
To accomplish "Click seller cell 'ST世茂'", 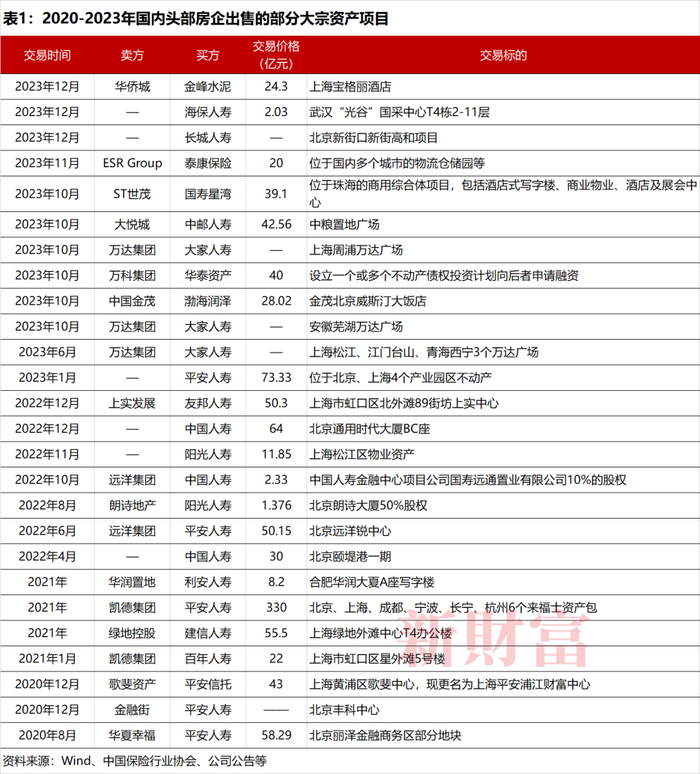I will pyautogui.click(x=132, y=194).
